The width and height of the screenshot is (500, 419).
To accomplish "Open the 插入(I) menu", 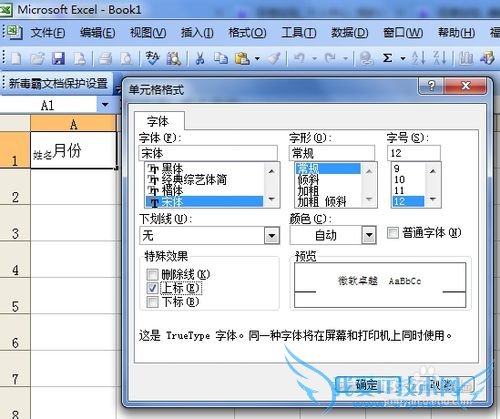I will tap(197, 32).
